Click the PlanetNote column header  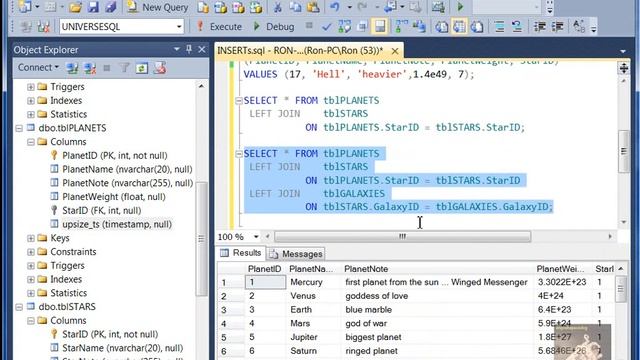[437, 269]
